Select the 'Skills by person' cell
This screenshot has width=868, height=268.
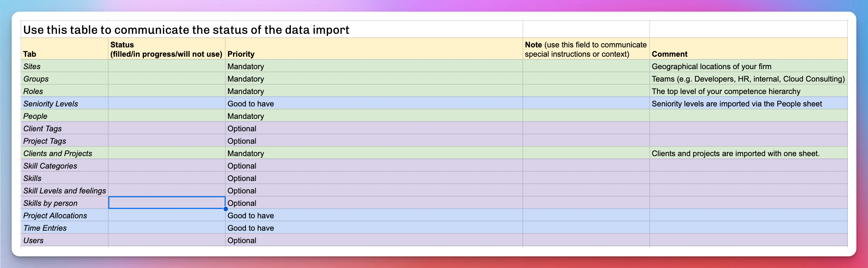tap(64, 203)
